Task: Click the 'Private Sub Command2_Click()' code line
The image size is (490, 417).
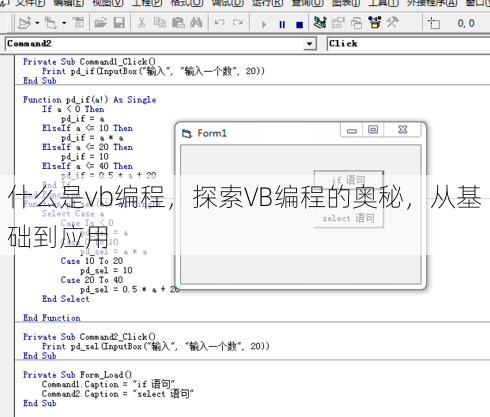Action: 89,337
